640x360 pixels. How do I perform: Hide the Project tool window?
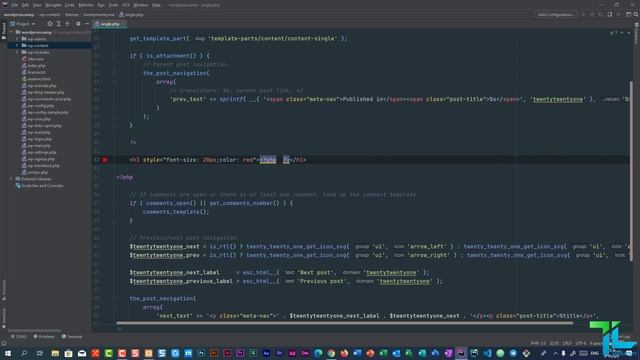tap(87, 24)
